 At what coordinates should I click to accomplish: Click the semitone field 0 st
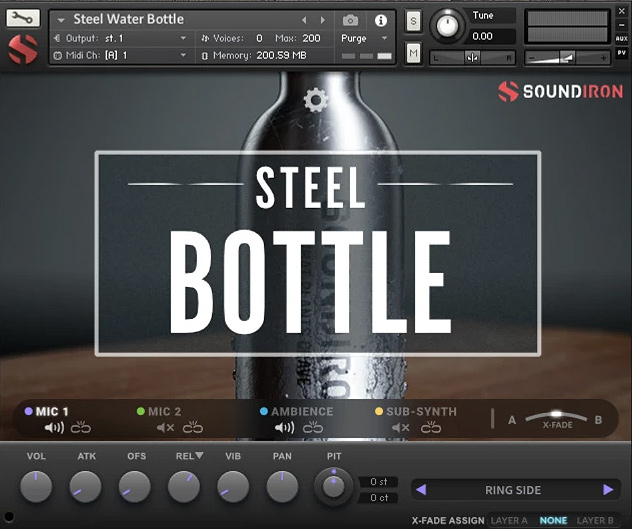(378, 482)
